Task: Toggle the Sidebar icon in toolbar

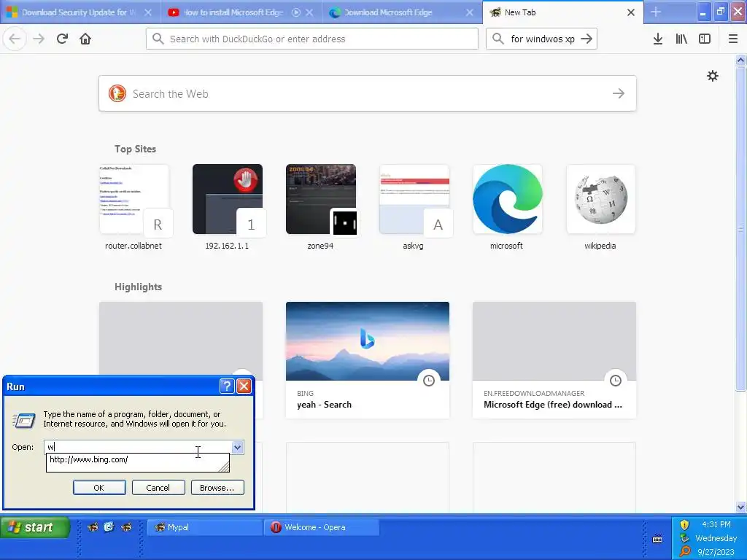Action: click(704, 39)
